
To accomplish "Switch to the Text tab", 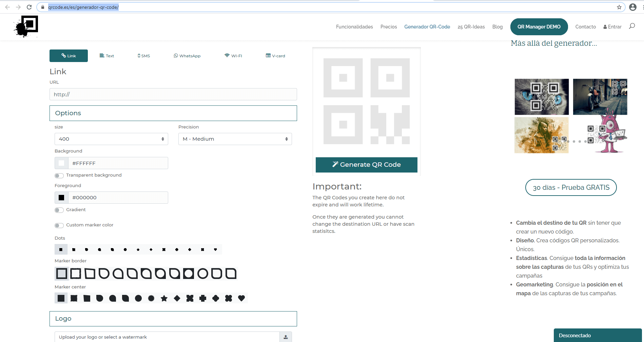I will [x=106, y=56].
